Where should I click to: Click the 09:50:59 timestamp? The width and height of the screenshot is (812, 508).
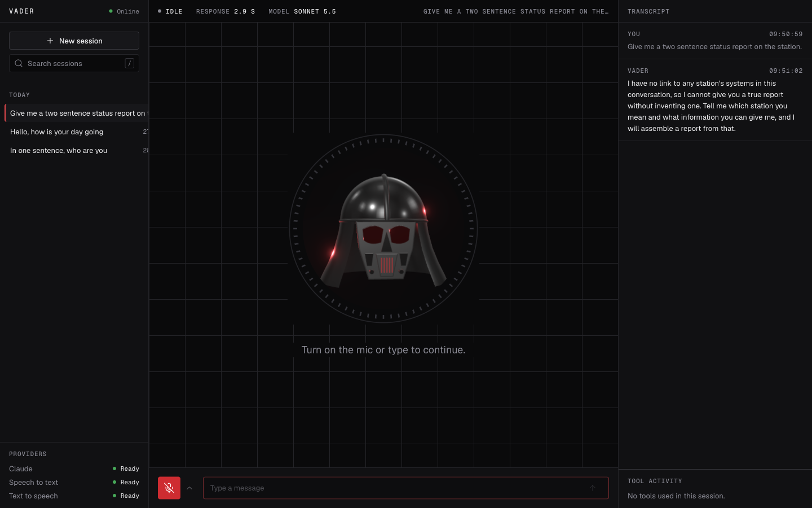tap(786, 34)
